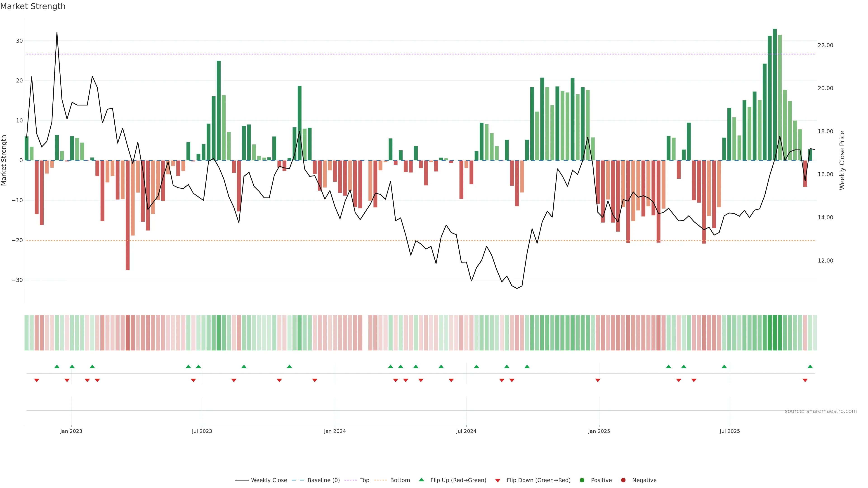This screenshot has height=488, width=868.
Task: Click the leftmost red flip-down triangle marker
Action: click(x=37, y=380)
